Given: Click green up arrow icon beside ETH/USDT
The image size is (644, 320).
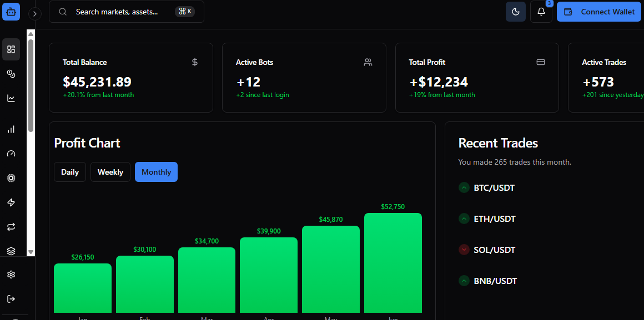Looking at the screenshot, I should (464, 219).
